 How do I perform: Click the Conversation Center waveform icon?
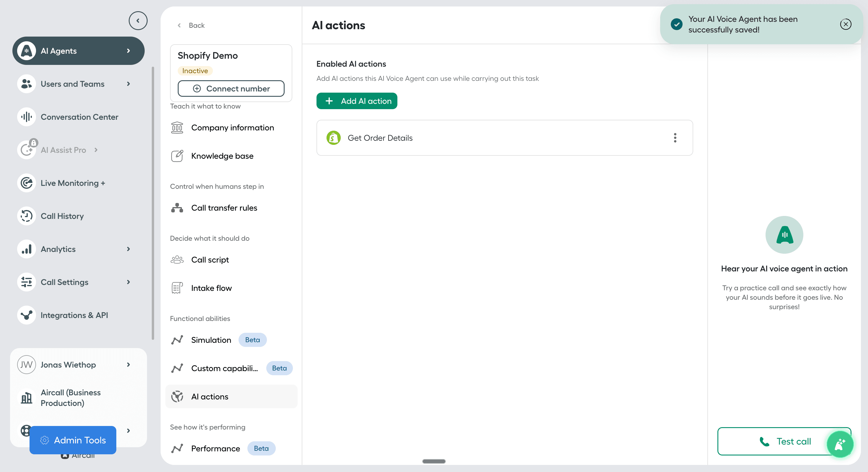(x=26, y=117)
